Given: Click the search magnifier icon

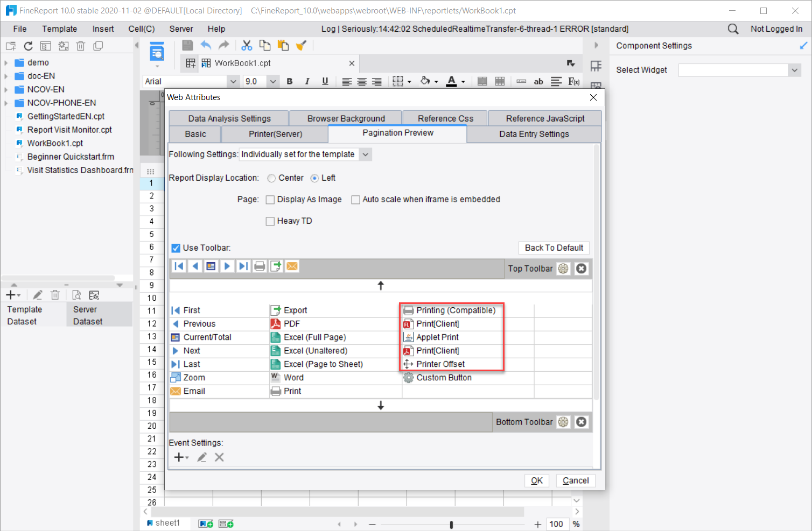Looking at the screenshot, I should [733, 29].
